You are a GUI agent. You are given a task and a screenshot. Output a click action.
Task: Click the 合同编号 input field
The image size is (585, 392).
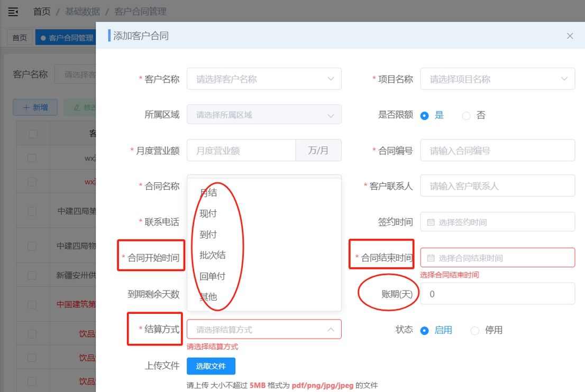[x=497, y=151]
